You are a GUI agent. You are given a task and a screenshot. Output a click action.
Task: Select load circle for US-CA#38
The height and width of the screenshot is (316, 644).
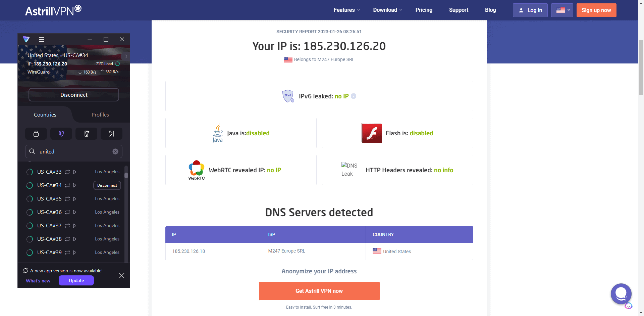click(x=30, y=239)
